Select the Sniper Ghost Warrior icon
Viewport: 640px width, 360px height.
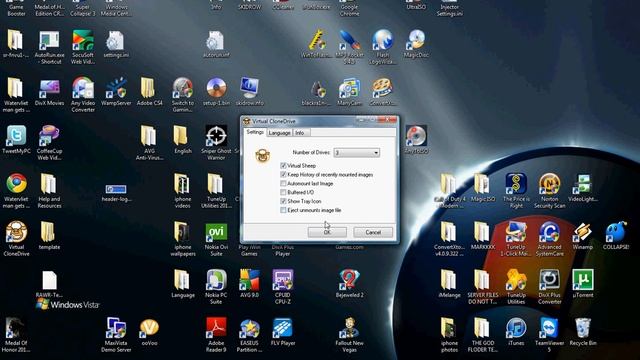(x=216, y=143)
